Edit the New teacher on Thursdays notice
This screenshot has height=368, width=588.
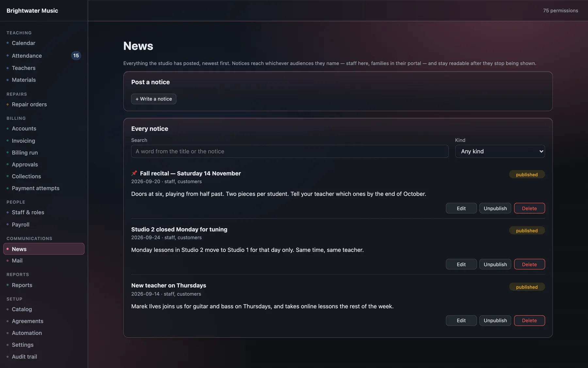pos(461,320)
